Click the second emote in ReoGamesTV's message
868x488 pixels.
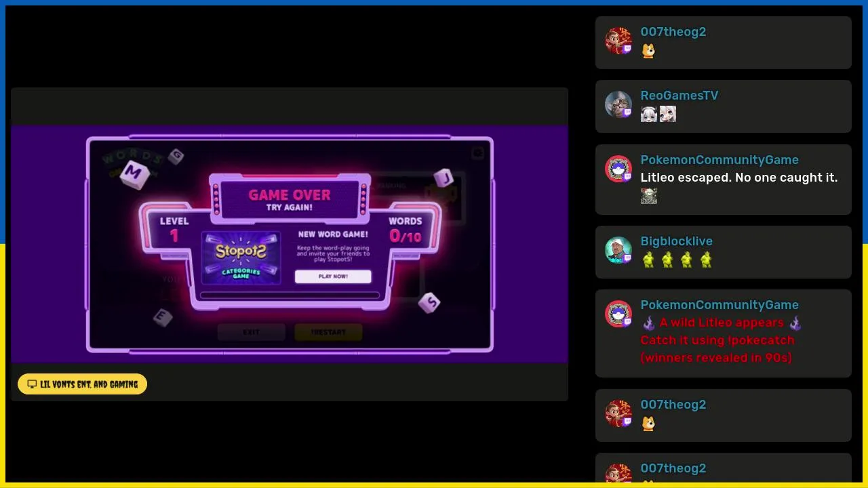[668, 114]
